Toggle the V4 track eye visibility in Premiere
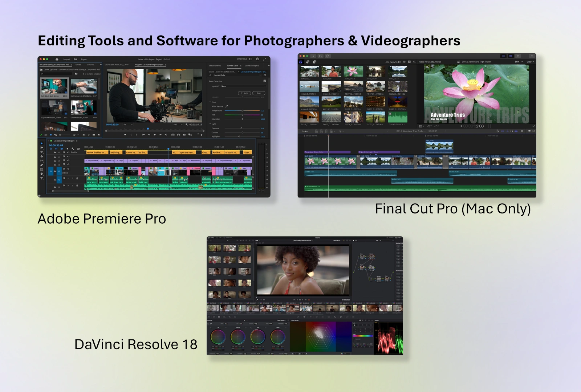581x392 pixels. (68, 156)
